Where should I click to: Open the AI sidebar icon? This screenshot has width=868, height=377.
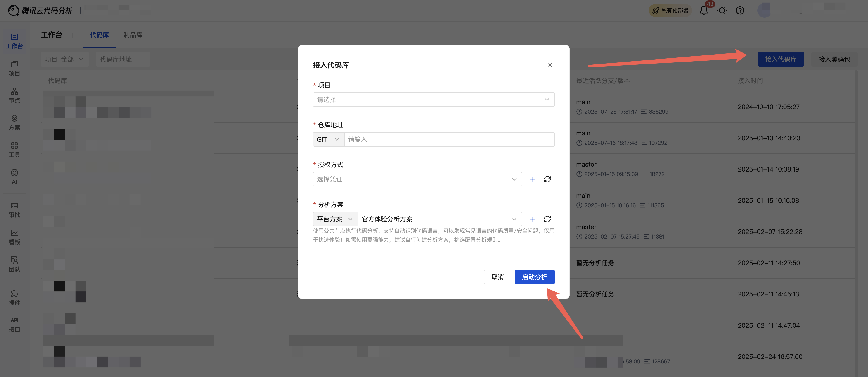(14, 177)
